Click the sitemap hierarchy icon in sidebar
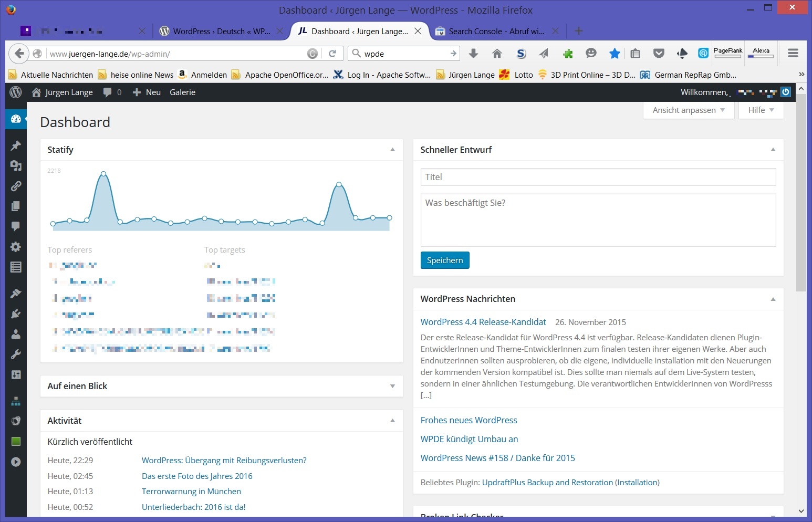812x522 pixels. coord(16,401)
